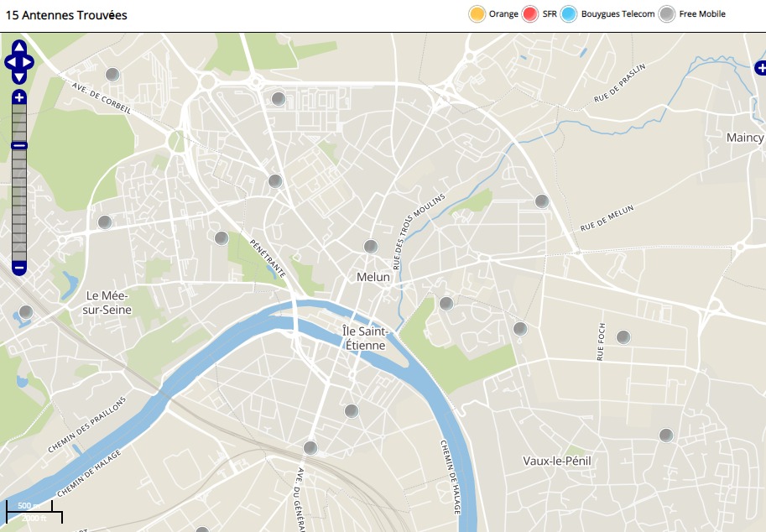Select antenna marker near Ave. de Corbeil

pyautogui.click(x=112, y=75)
